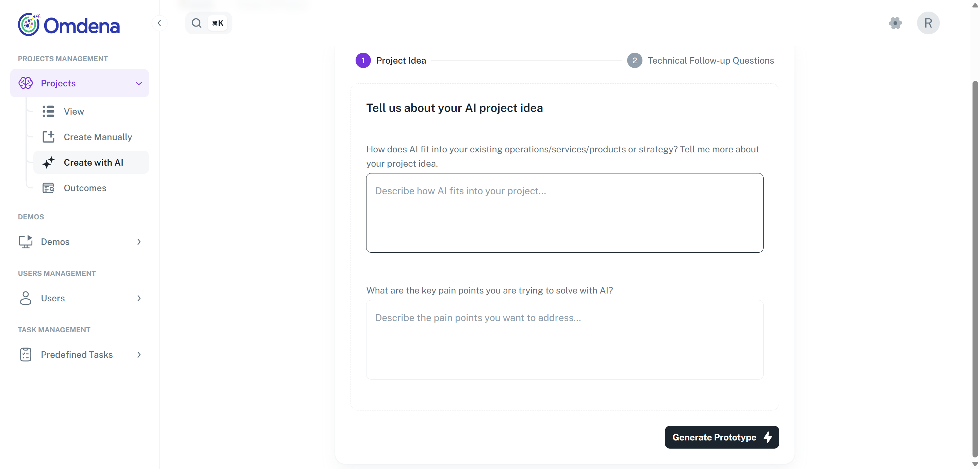
Task: Expand the Demos menu chevron
Action: click(139, 242)
